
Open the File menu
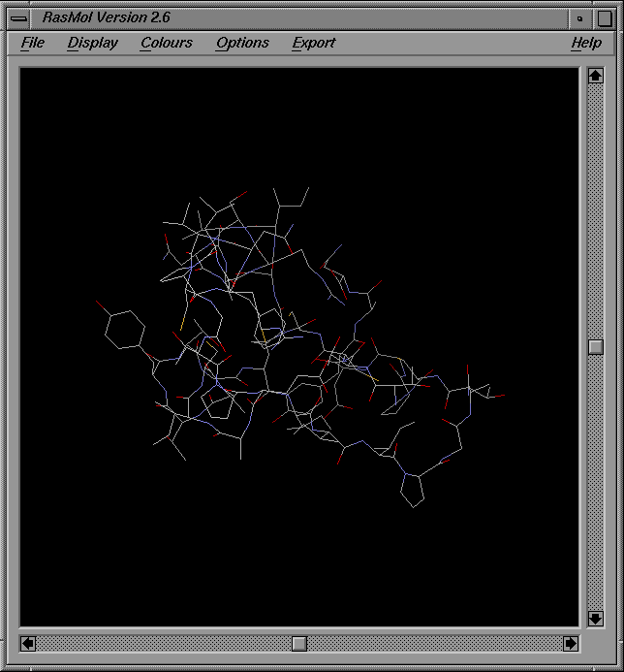pyautogui.click(x=33, y=43)
